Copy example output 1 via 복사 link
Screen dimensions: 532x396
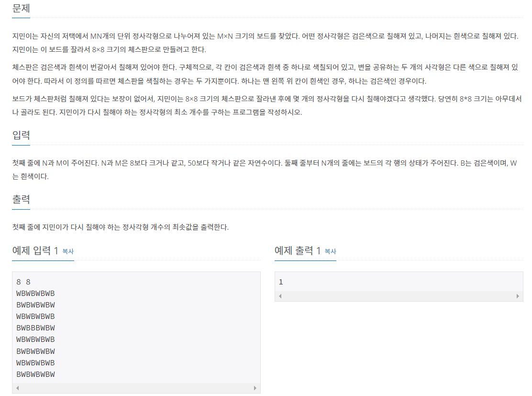point(330,251)
